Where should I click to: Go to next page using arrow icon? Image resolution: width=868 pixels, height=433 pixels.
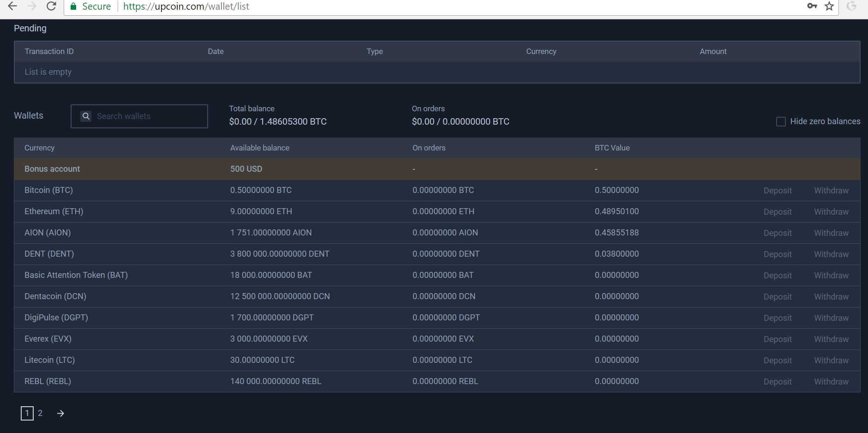[x=60, y=413]
